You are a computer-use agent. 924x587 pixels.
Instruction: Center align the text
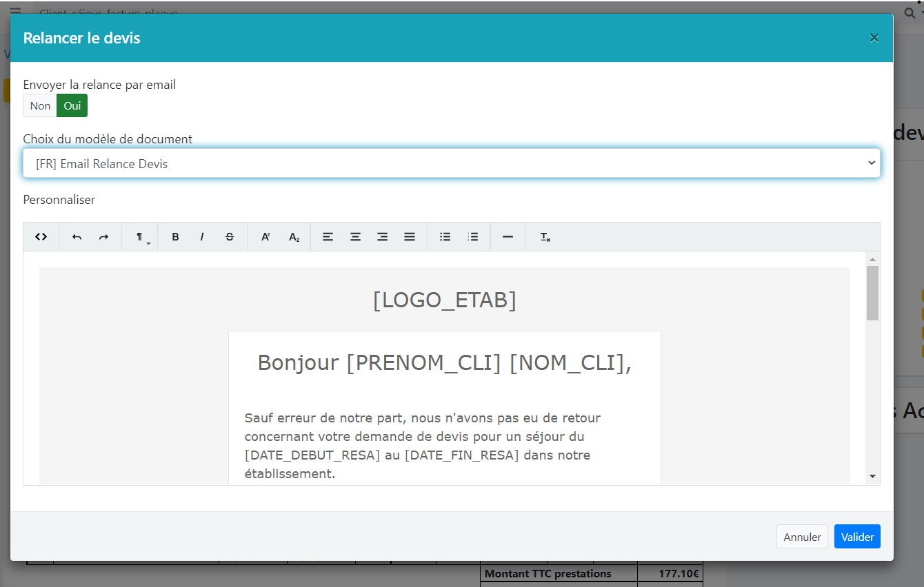(x=355, y=237)
